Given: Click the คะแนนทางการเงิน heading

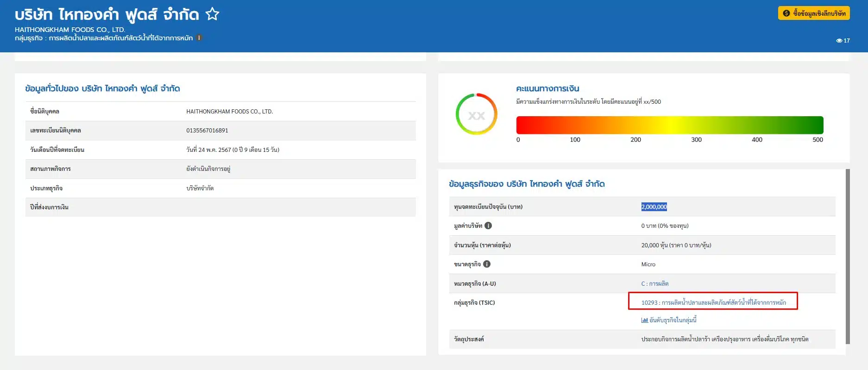Looking at the screenshot, I should [x=547, y=88].
